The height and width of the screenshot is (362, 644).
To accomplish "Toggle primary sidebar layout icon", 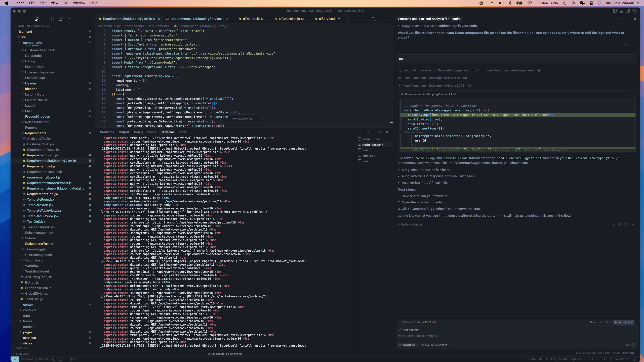I will point(615,11).
